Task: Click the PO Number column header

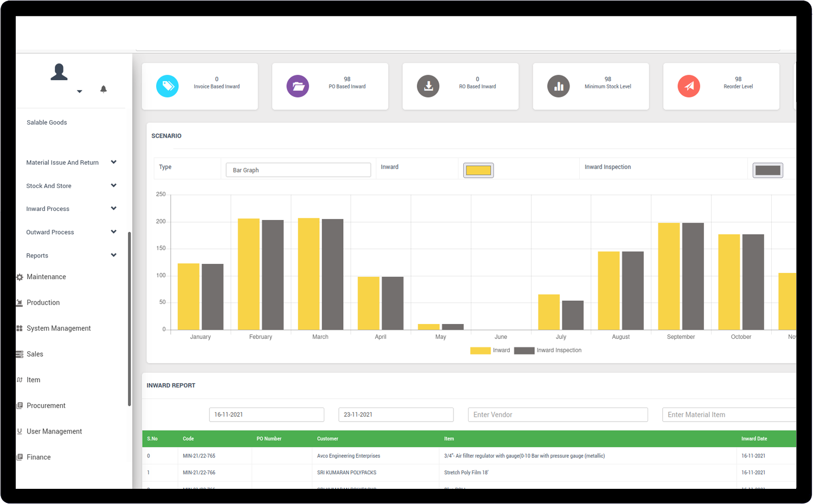Action: coord(269,439)
